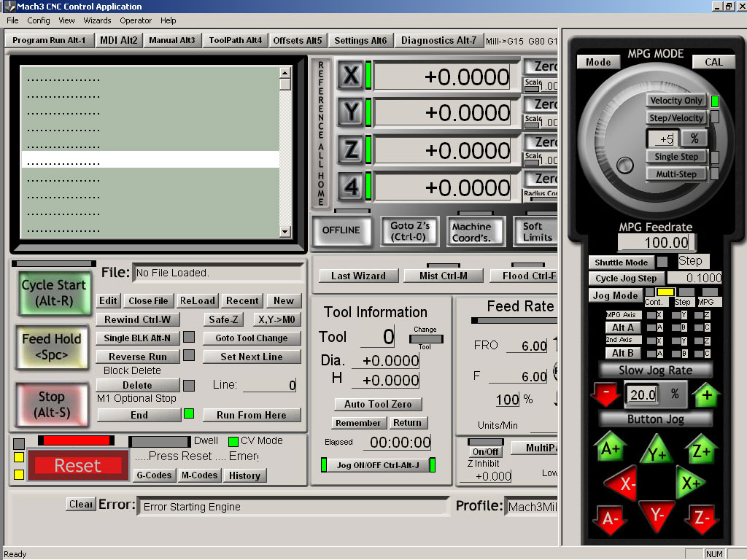Click the G-Codes button
747x560 pixels.
pos(154,475)
